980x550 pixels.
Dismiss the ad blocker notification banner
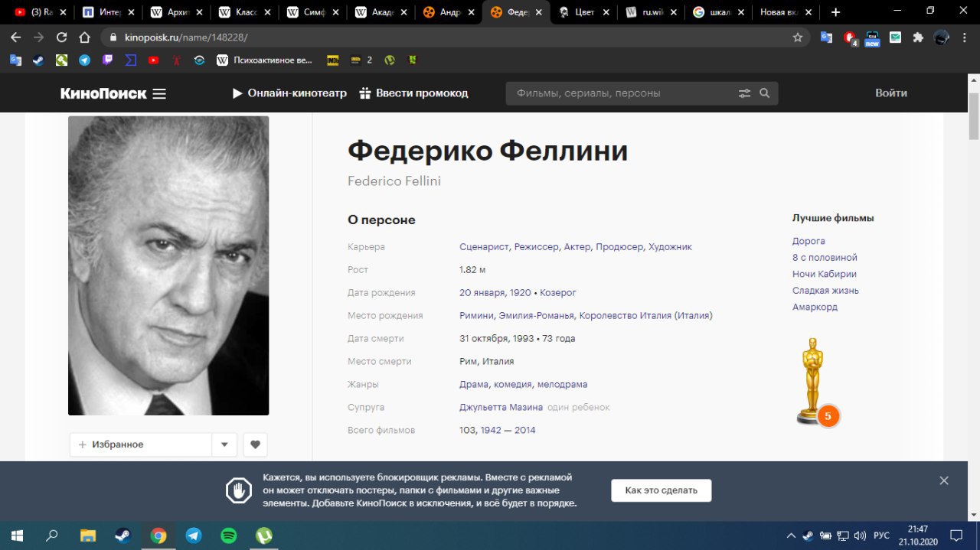coord(944,480)
